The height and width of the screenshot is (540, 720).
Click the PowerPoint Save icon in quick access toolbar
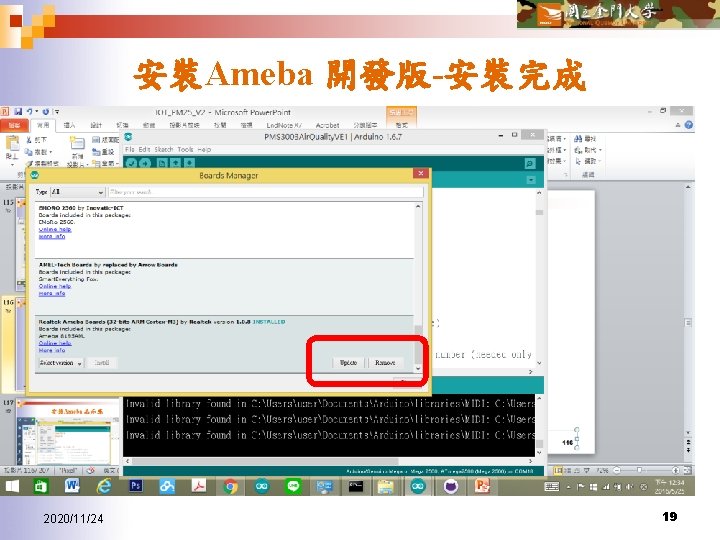18,112
